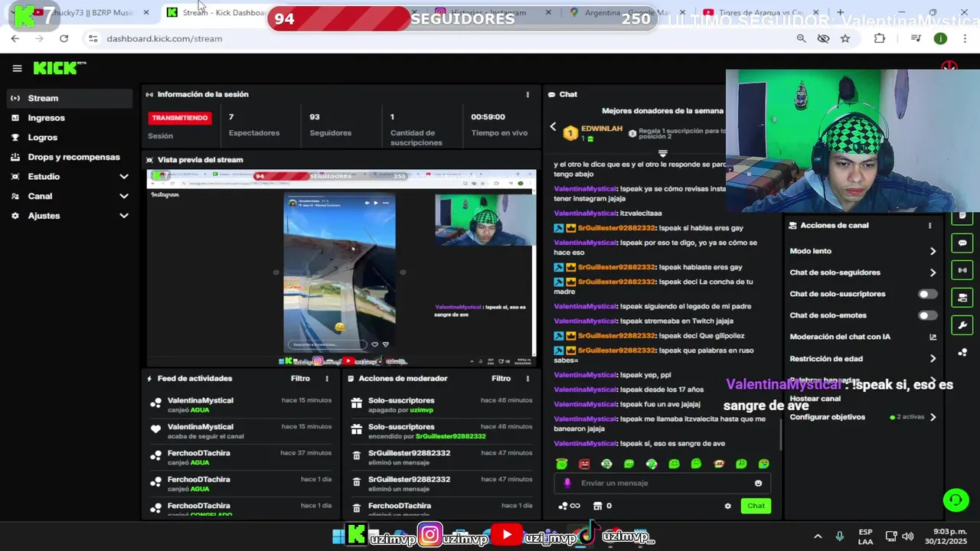Click the Kick logo in header
980x551 pixels.
(59, 68)
